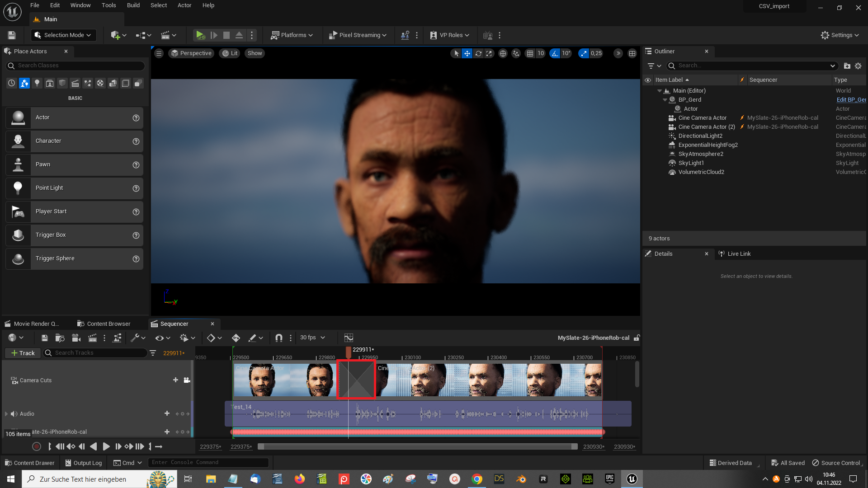Click the Edit BP_Gerd link in Outliner
868x488 pixels.
coord(851,100)
